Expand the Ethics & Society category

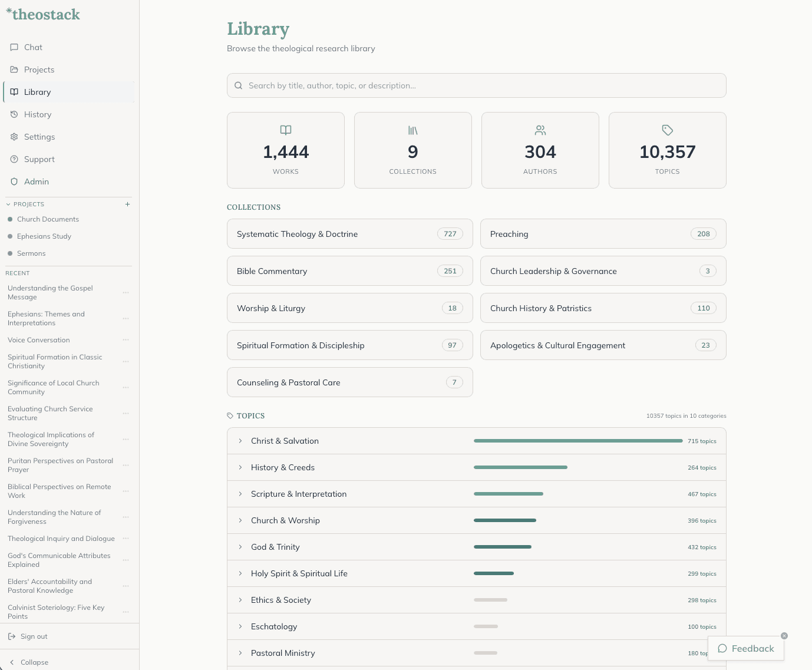(240, 600)
